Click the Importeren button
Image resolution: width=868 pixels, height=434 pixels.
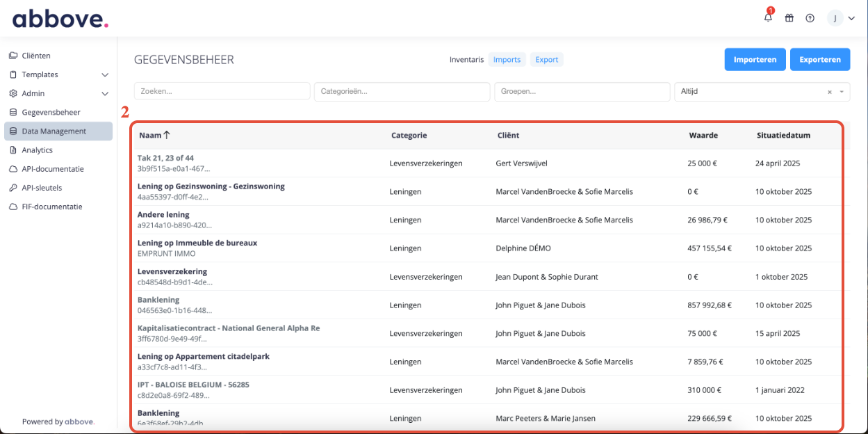point(755,60)
